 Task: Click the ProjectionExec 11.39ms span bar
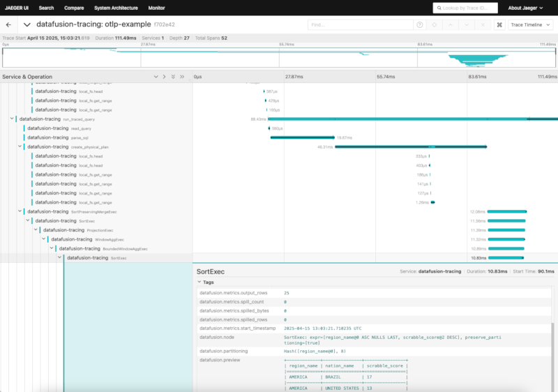point(507,230)
